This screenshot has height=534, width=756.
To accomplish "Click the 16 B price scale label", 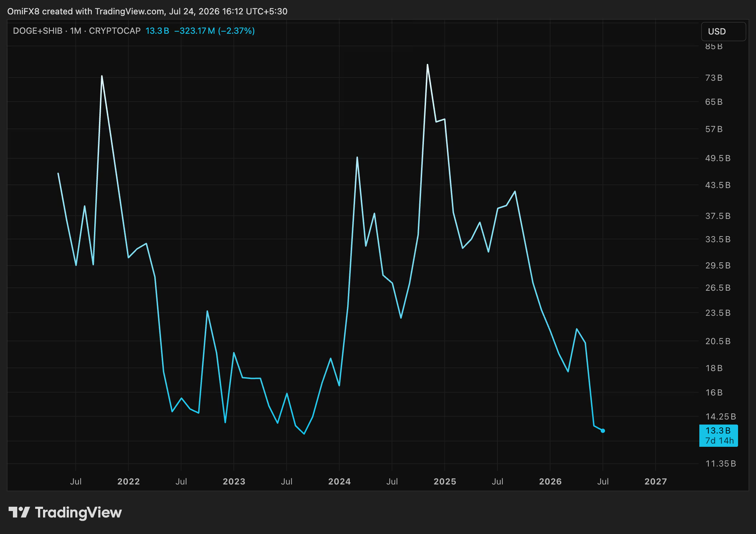I will (714, 393).
